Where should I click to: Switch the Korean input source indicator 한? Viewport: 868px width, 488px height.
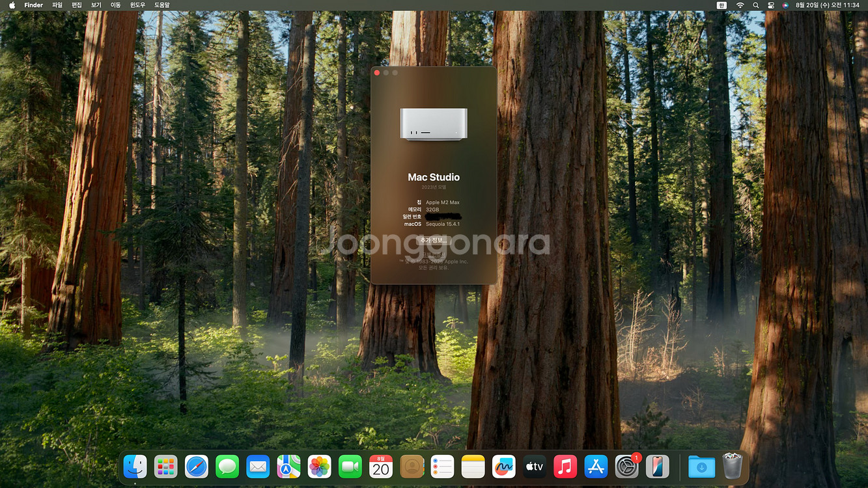click(721, 5)
